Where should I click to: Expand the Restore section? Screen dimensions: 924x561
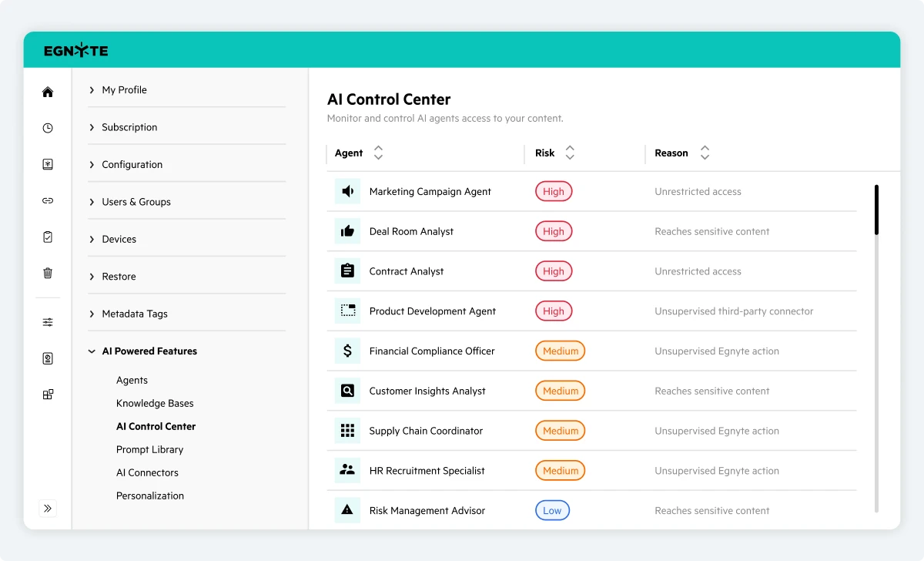[188, 276]
